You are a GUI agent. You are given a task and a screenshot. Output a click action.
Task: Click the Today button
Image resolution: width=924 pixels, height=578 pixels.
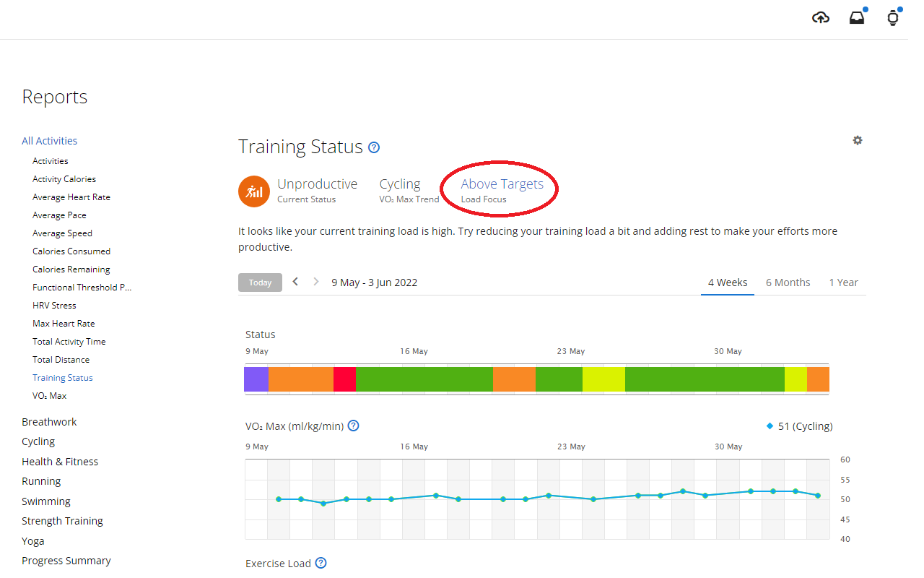coord(260,282)
